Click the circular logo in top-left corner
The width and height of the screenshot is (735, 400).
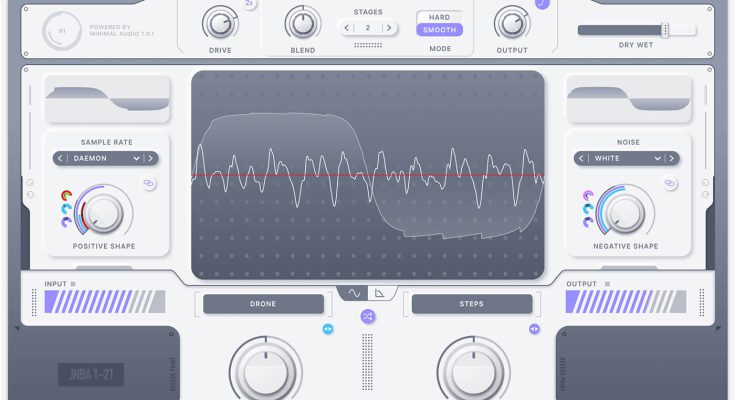pos(62,30)
